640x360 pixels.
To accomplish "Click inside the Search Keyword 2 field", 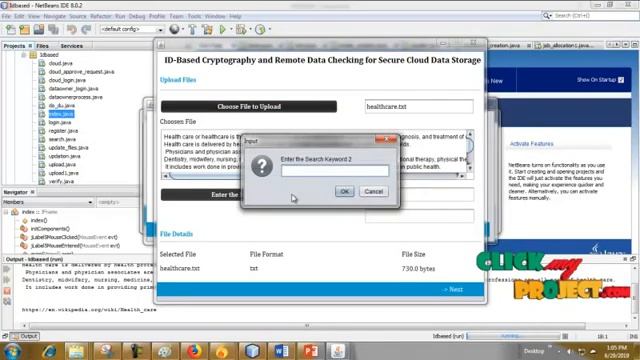I will 335,171.
